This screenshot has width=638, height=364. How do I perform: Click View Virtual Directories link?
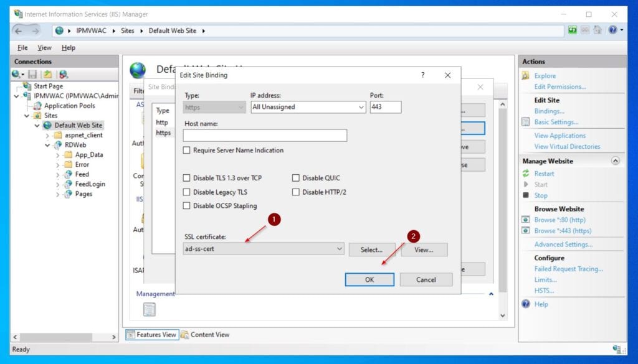[x=567, y=147]
